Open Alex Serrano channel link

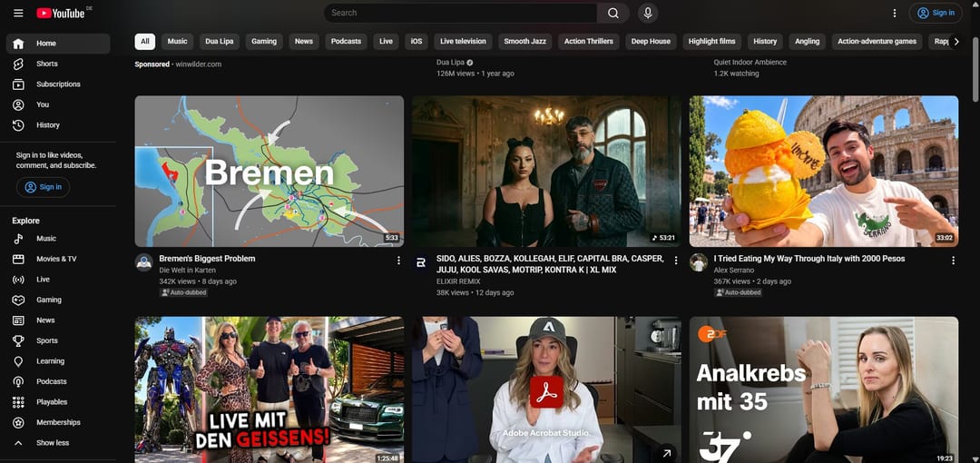[734, 271]
